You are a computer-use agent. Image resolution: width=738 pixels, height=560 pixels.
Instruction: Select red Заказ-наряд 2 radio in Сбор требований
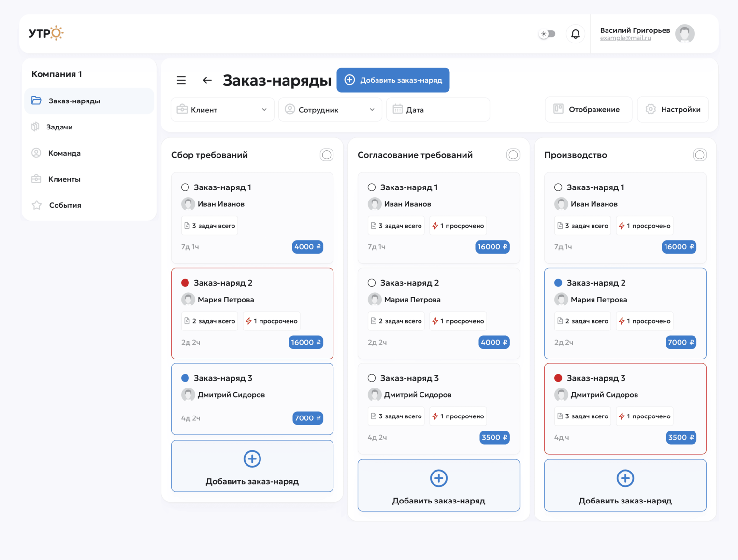pyautogui.click(x=185, y=283)
